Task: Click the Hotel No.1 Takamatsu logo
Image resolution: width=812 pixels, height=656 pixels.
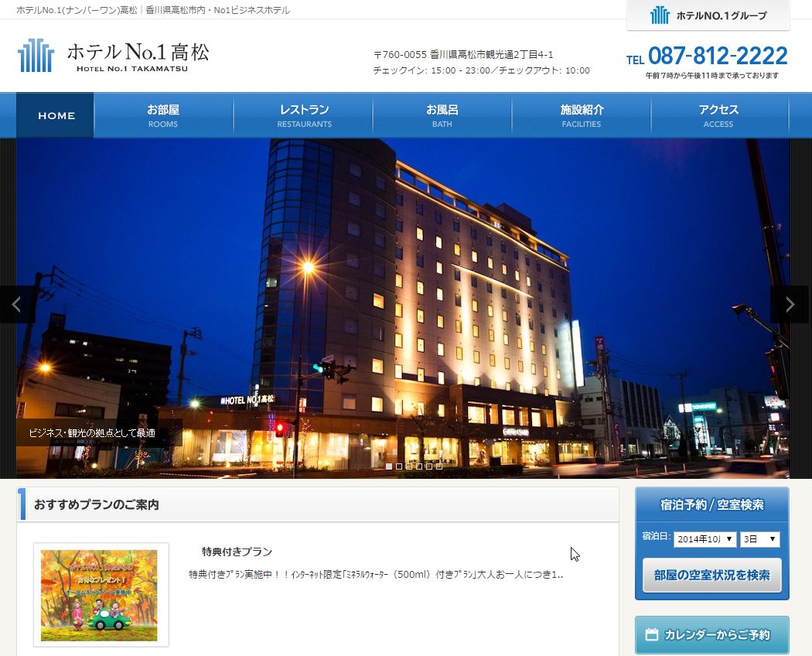Action: point(114,55)
